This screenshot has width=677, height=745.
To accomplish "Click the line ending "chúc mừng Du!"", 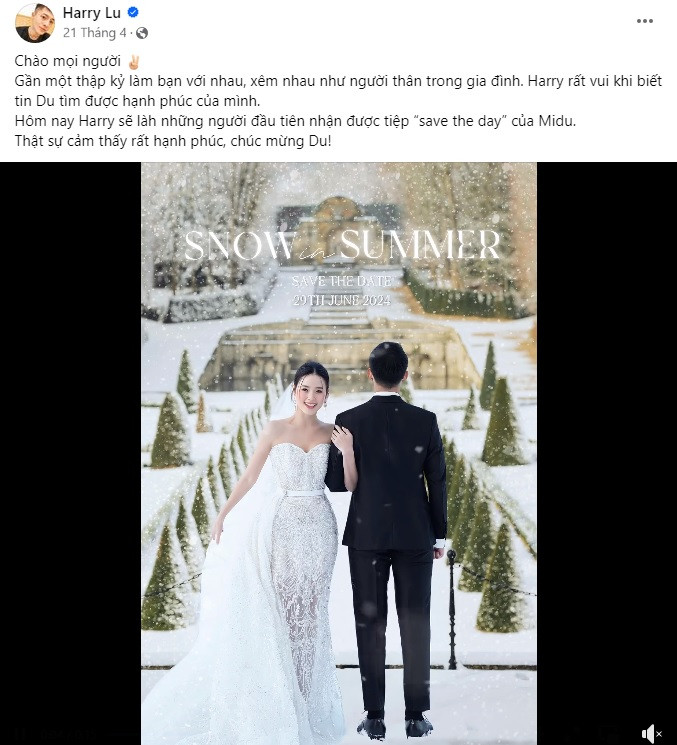I will (x=173, y=141).
